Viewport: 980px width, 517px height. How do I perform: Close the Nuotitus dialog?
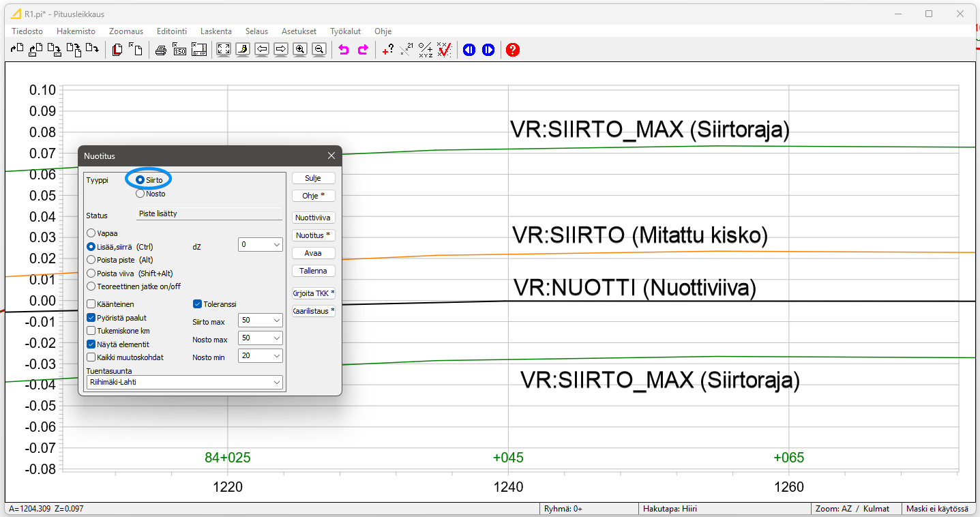[331, 156]
